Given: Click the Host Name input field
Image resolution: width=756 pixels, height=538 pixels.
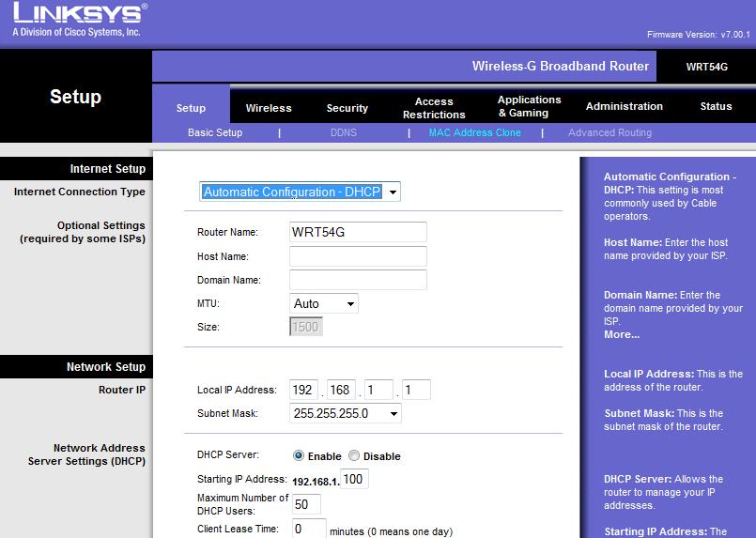Looking at the screenshot, I should pos(358,256).
